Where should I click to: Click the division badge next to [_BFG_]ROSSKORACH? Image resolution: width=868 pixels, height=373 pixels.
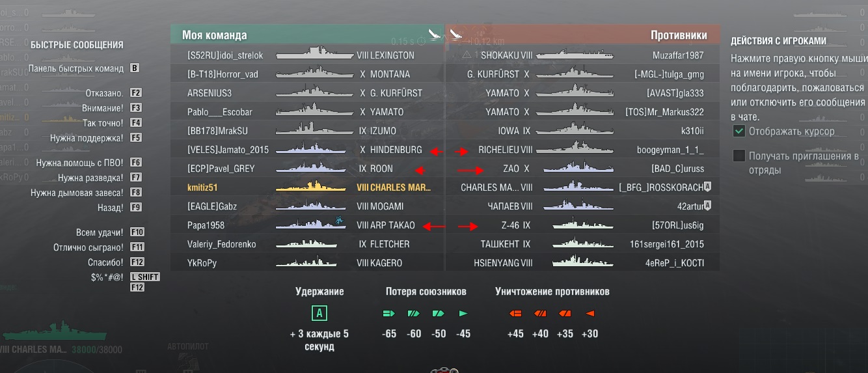pos(707,187)
